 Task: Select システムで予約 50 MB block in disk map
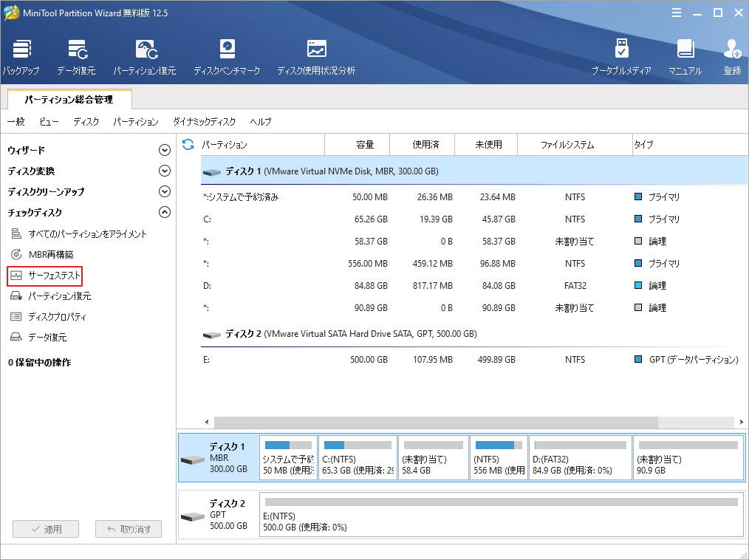[x=289, y=458]
